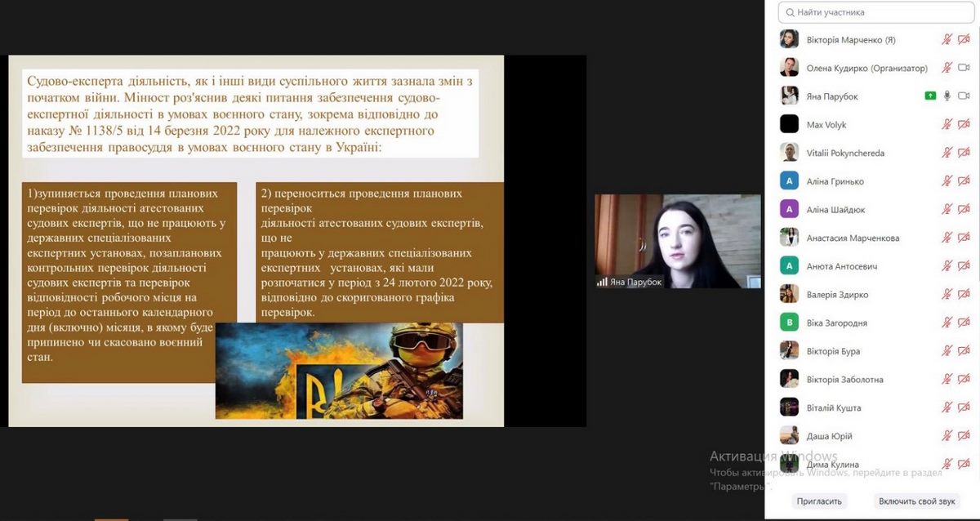Click the microphone icon next to Яна Парубок

pos(947,96)
